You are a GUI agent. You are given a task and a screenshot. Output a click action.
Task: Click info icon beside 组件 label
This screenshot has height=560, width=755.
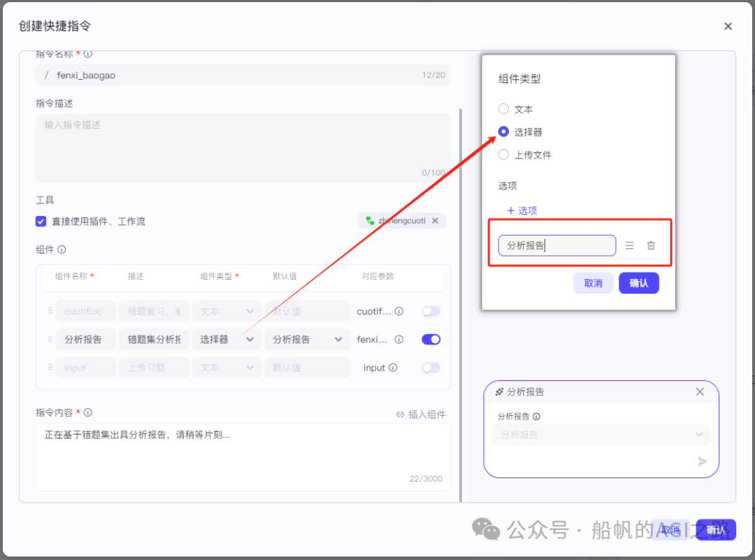(62, 250)
